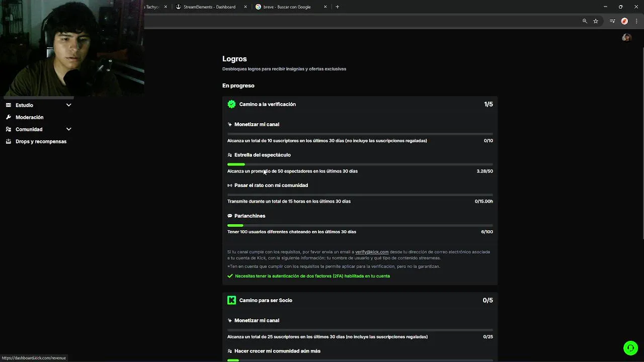644x362 pixels.
Task: Click the bookmark star icon
Action: coord(596,21)
